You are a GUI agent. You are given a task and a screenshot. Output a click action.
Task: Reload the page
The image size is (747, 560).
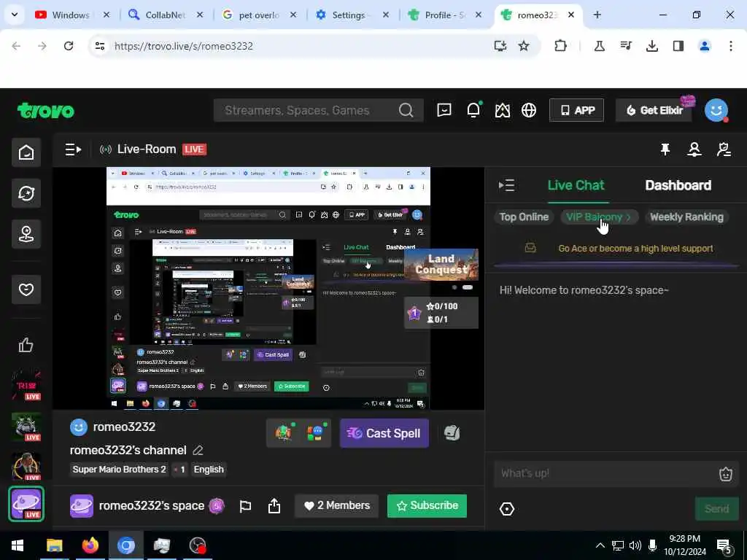69,46
